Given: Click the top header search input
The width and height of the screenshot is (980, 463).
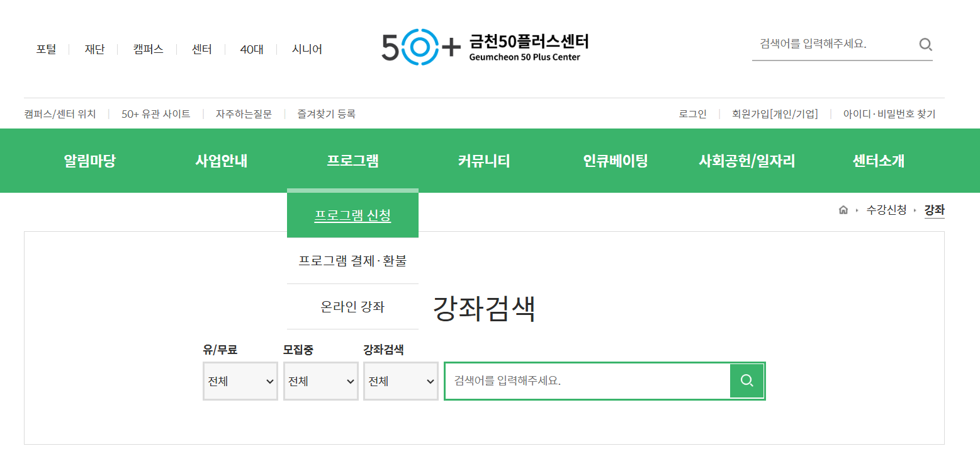Looking at the screenshot, I should [x=832, y=44].
